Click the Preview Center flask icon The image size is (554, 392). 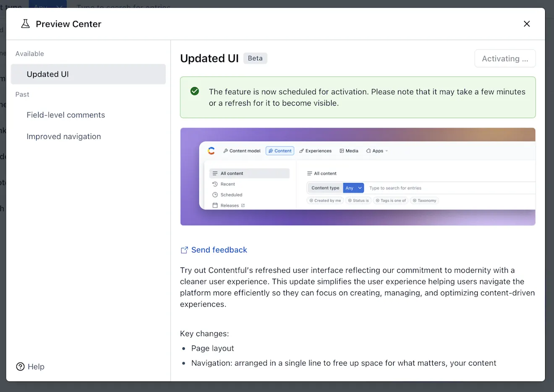point(26,24)
